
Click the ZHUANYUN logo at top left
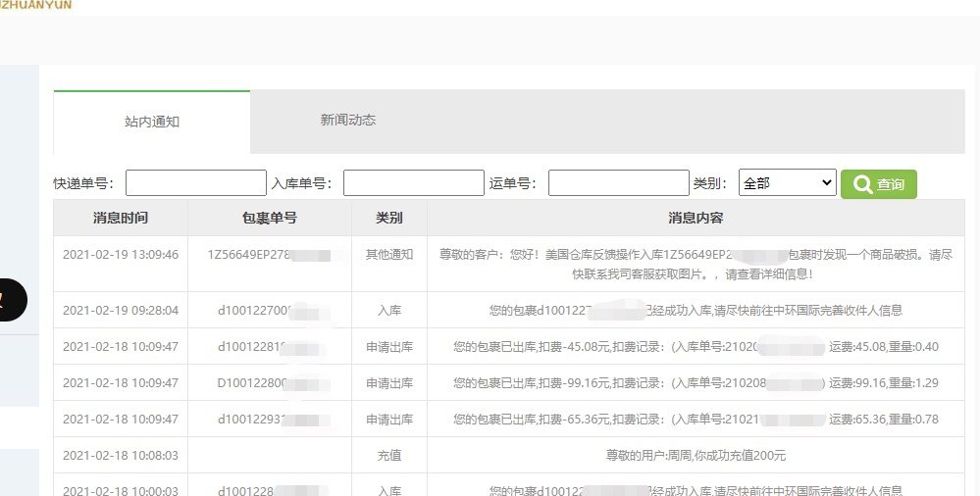pyautogui.click(x=35, y=5)
